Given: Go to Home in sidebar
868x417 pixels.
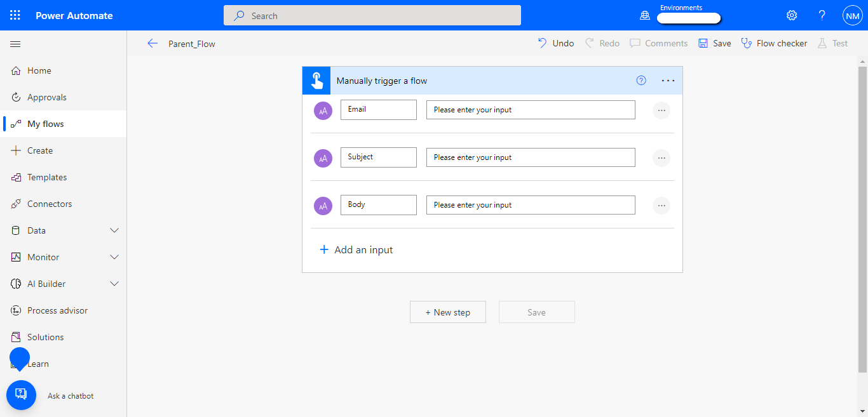Looking at the screenshot, I should [x=64, y=70].
